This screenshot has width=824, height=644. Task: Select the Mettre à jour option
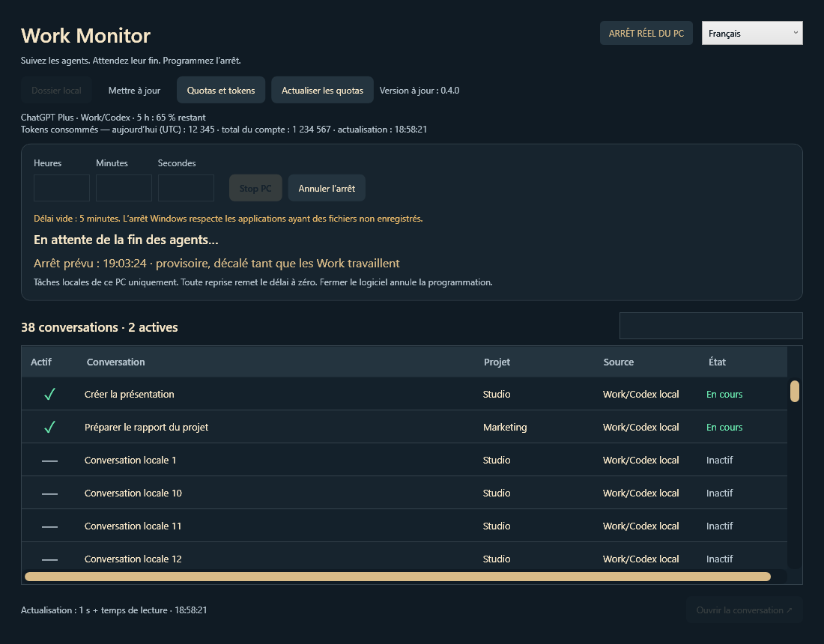[x=134, y=90]
